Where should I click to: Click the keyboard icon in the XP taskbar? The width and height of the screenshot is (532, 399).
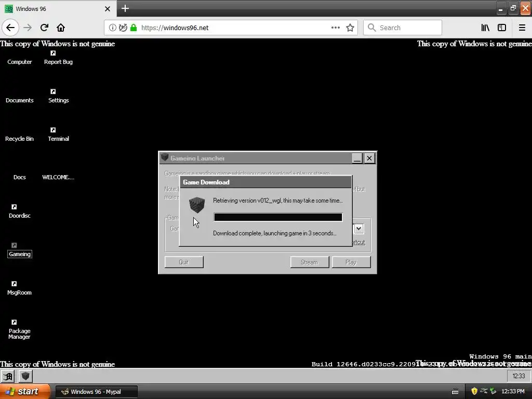[455, 392]
